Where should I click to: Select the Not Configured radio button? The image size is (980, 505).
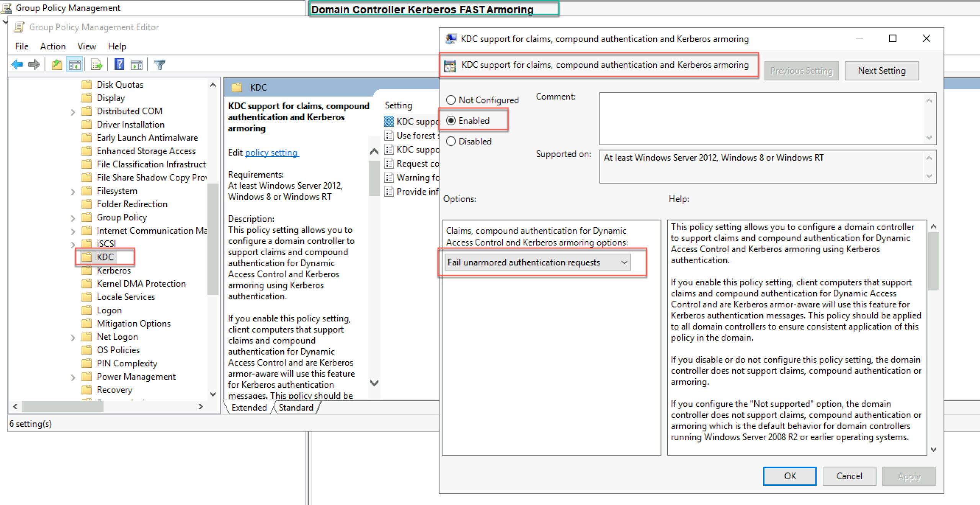tap(451, 100)
